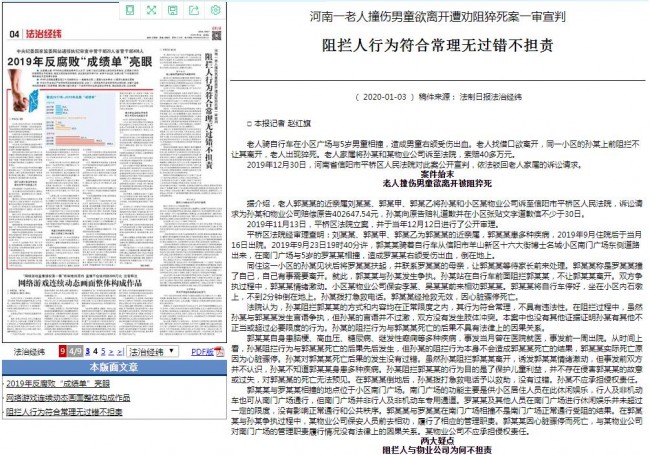Image resolution: width=650 pixels, height=455 pixels.
Task: Click the QR code on the newspaper page
Action: (x=217, y=35)
